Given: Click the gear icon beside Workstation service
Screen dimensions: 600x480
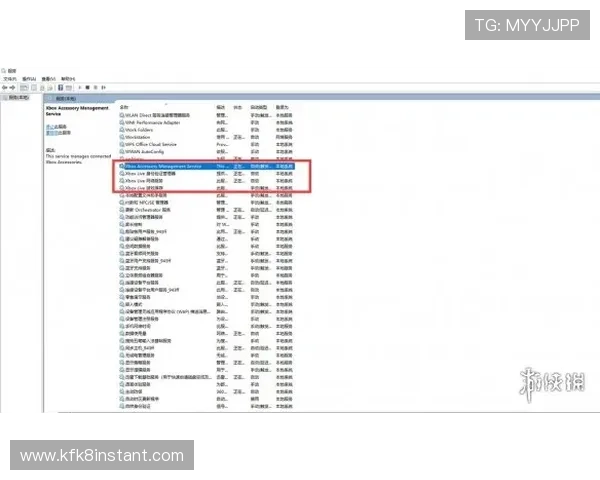Looking at the screenshot, I should pos(121,136).
